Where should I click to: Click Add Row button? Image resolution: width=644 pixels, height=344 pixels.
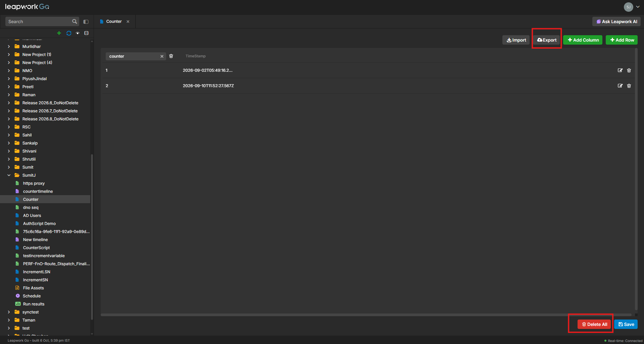click(622, 40)
